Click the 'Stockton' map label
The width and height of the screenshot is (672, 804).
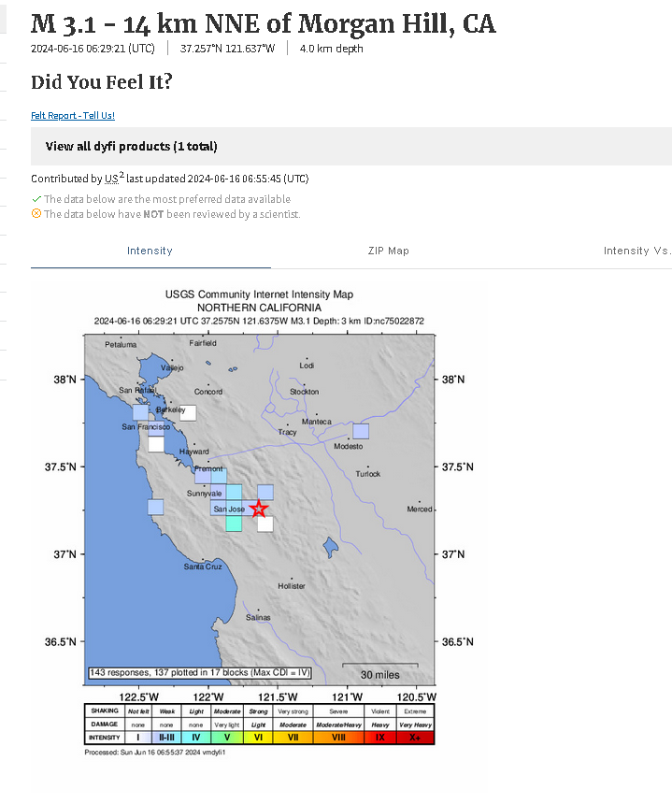305,392
